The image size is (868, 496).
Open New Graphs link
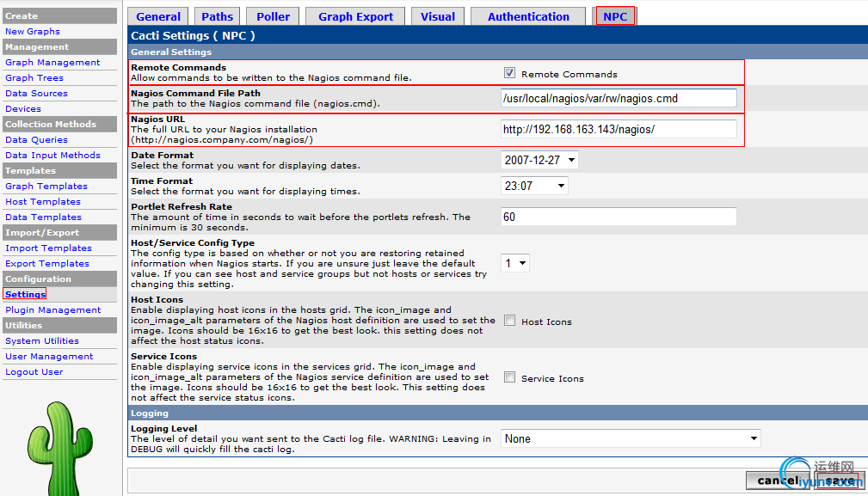click(x=33, y=32)
